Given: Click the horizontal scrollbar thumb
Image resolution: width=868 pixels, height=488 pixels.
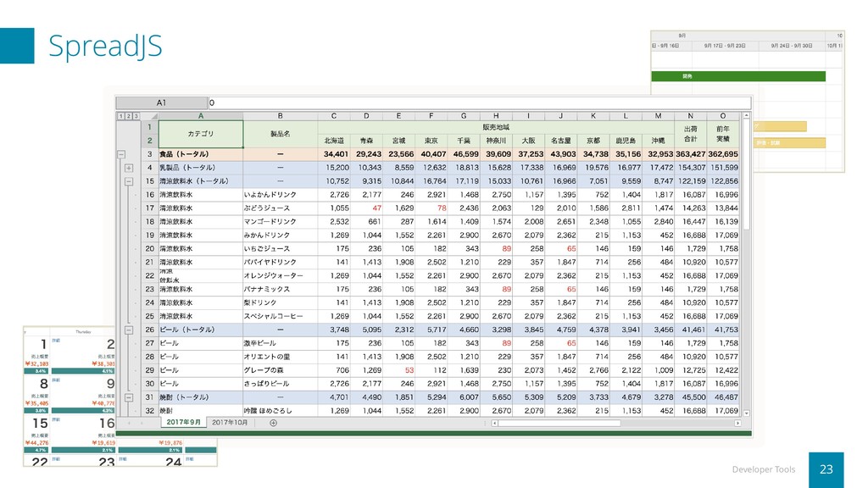Looking at the screenshot, I should click(x=559, y=423).
